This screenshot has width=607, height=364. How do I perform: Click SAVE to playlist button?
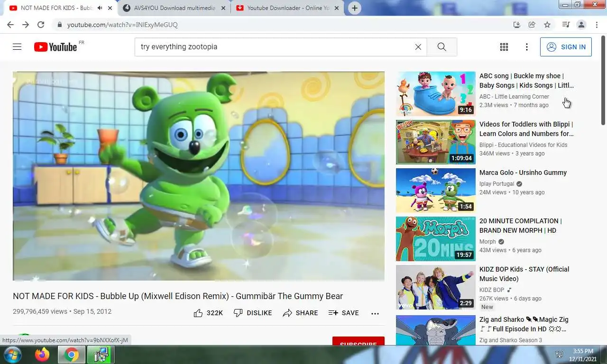[x=344, y=313]
